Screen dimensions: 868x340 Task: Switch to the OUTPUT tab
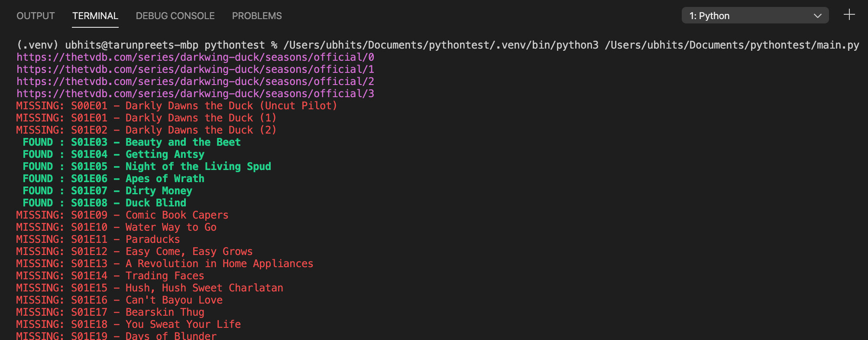pos(36,16)
